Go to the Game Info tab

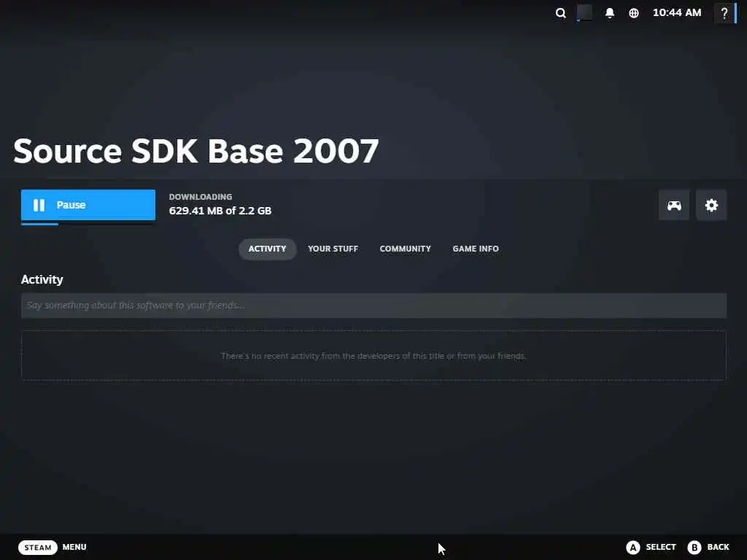coord(476,249)
